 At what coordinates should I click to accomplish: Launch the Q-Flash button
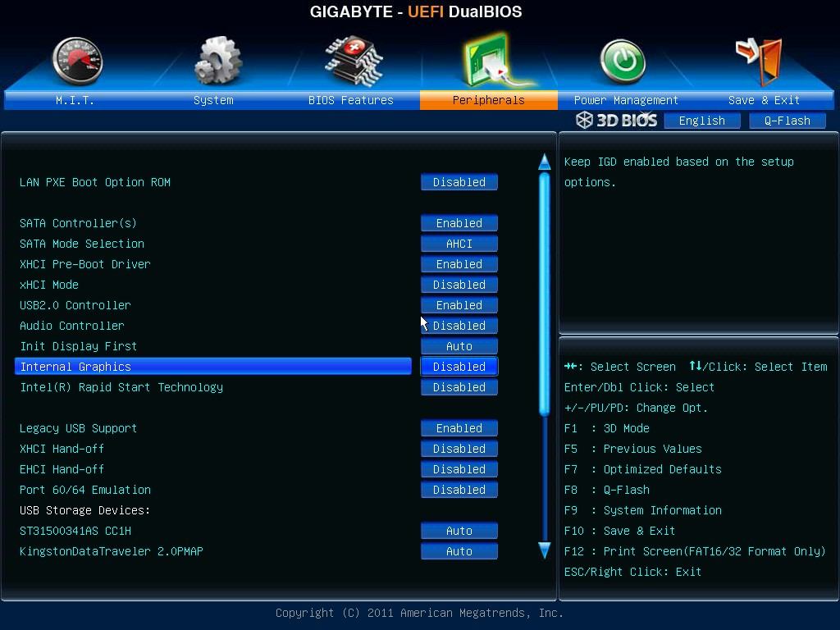pos(787,121)
